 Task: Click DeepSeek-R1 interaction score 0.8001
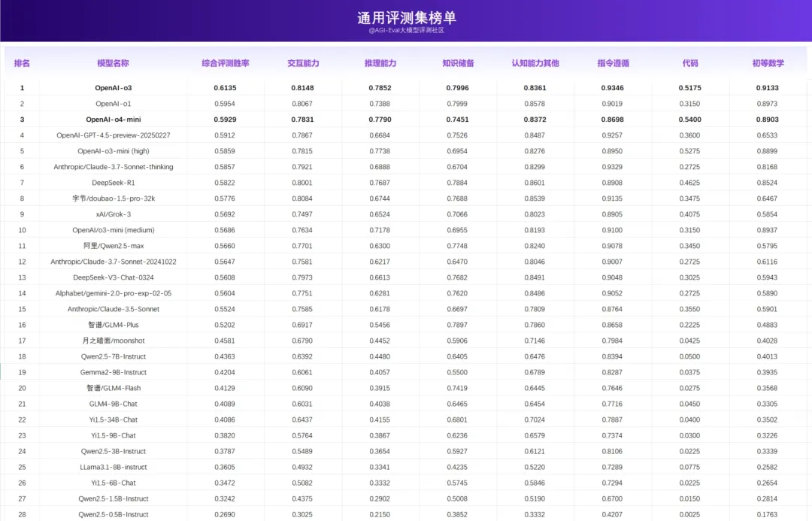pyautogui.click(x=302, y=183)
